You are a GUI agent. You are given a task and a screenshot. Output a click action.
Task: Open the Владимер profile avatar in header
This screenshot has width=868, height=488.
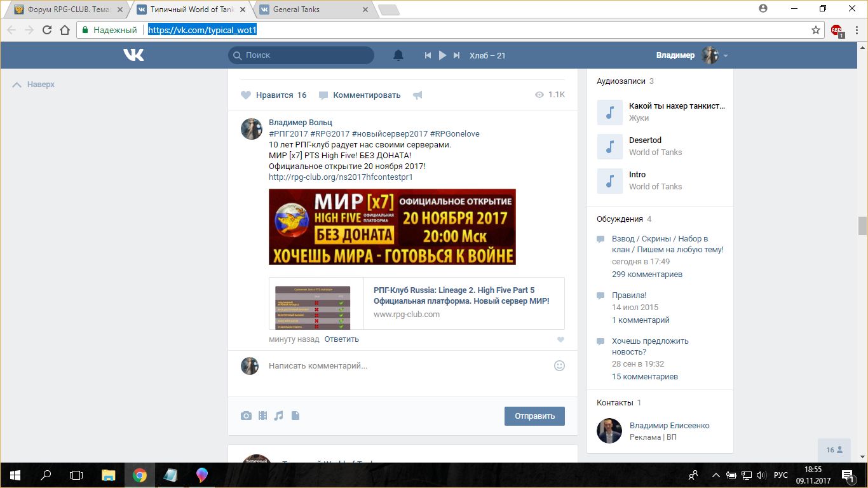710,55
